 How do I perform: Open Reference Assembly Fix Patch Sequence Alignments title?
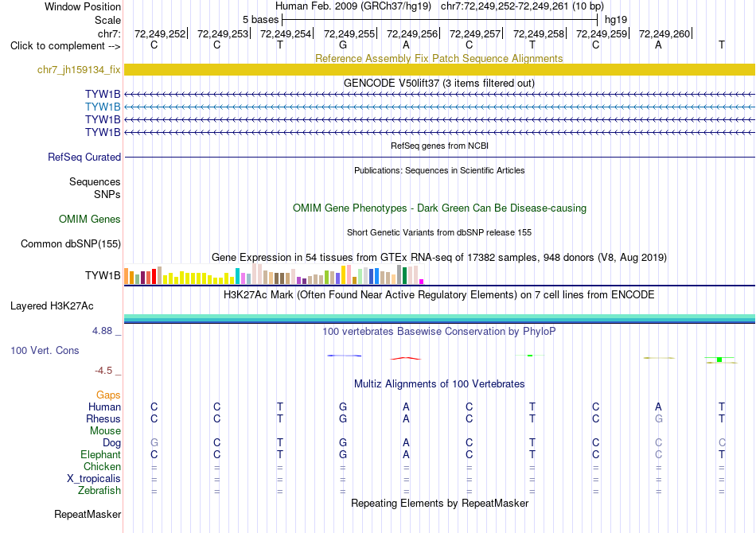coord(438,58)
